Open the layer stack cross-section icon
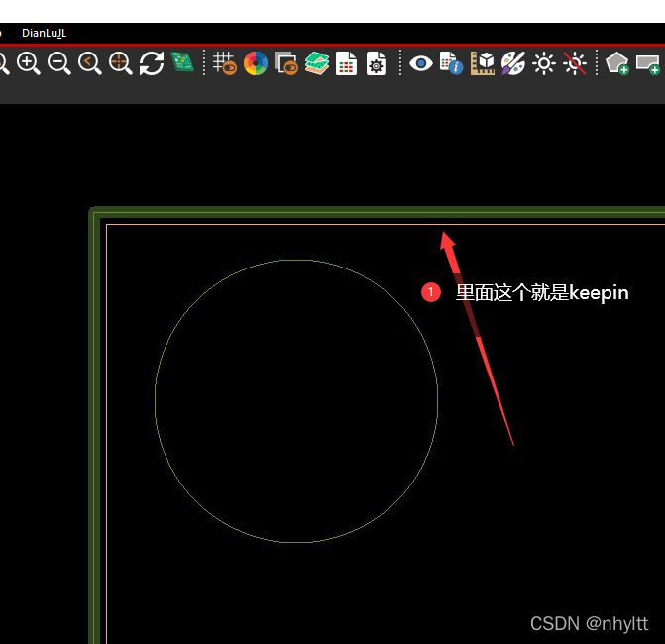 (x=316, y=64)
